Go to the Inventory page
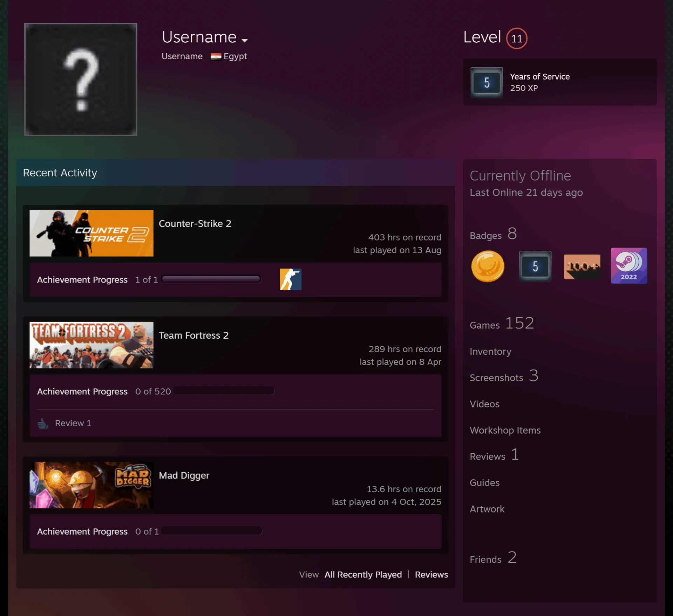The height and width of the screenshot is (616, 673). (490, 352)
